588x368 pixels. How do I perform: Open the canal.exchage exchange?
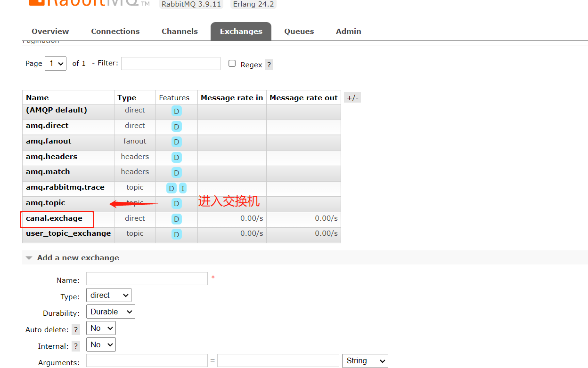[54, 218]
